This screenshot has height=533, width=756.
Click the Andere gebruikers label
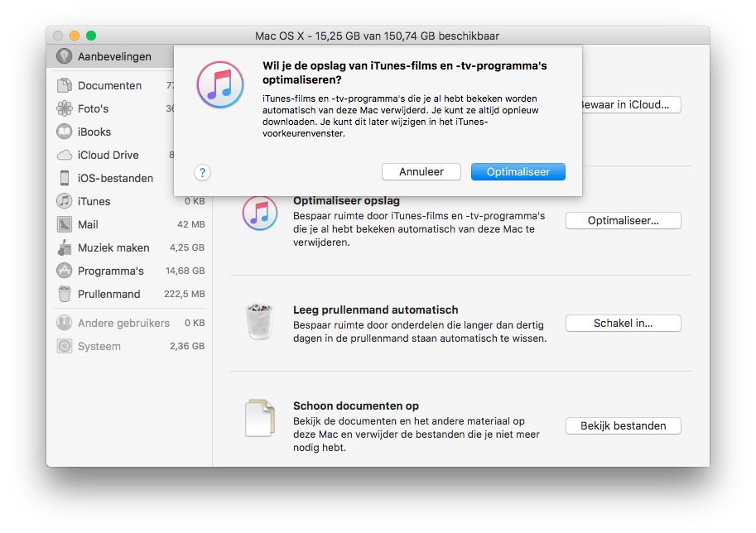click(124, 323)
